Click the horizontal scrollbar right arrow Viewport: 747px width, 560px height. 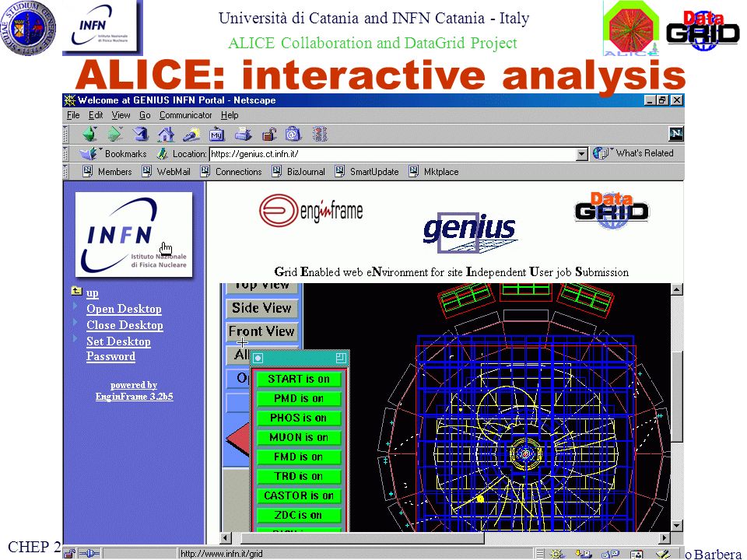pyautogui.click(x=664, y=537)
